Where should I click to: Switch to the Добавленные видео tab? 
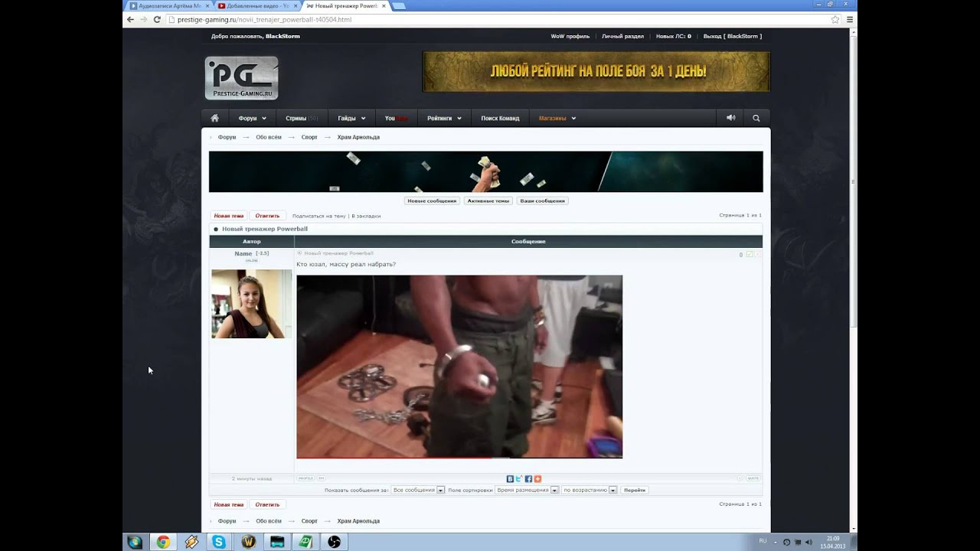pyautogui.click(x=258, y=5)
